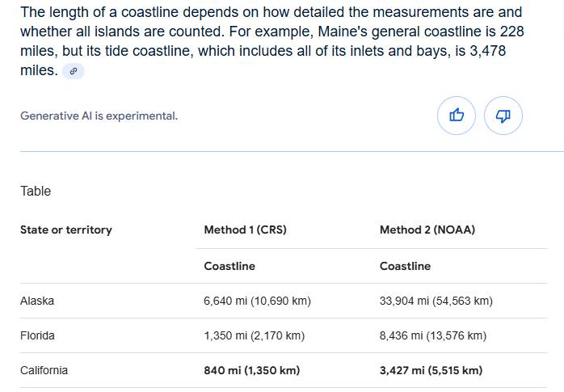Open the source link chip icon
The image size is (564, 392).
tap(74, 71)
